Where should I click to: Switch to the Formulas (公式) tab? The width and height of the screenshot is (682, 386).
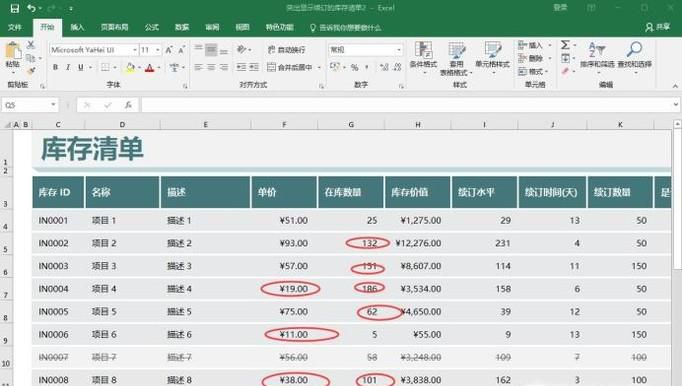click(151, 27)
